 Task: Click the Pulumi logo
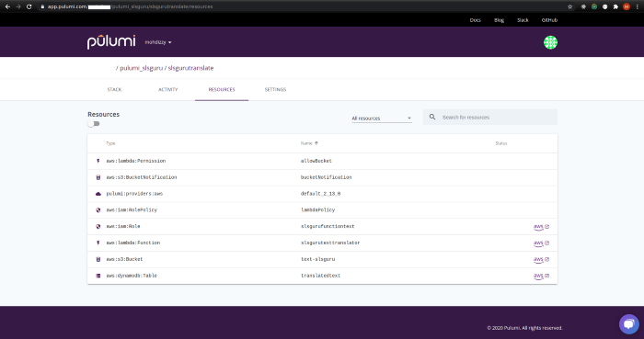[111, 42]
